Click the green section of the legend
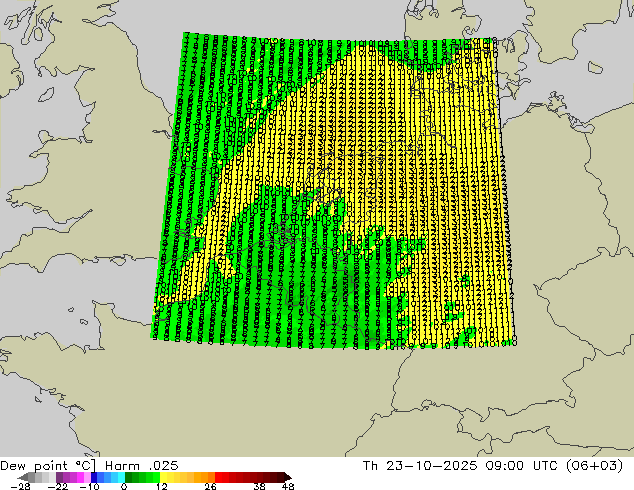The height and width of the screenshot is (490, 634). click(142, 477)
